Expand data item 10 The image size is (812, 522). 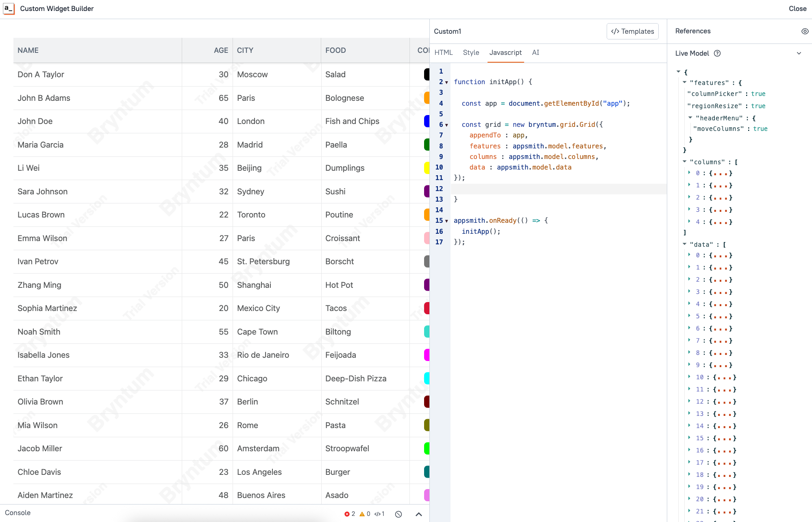690,376
